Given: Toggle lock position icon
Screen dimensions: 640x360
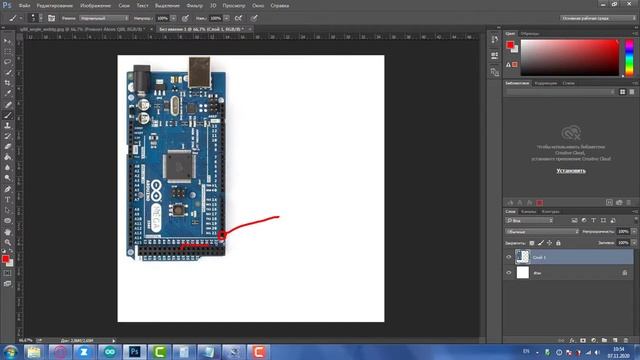Looking at the screenshot, I should tap(549, 243).
